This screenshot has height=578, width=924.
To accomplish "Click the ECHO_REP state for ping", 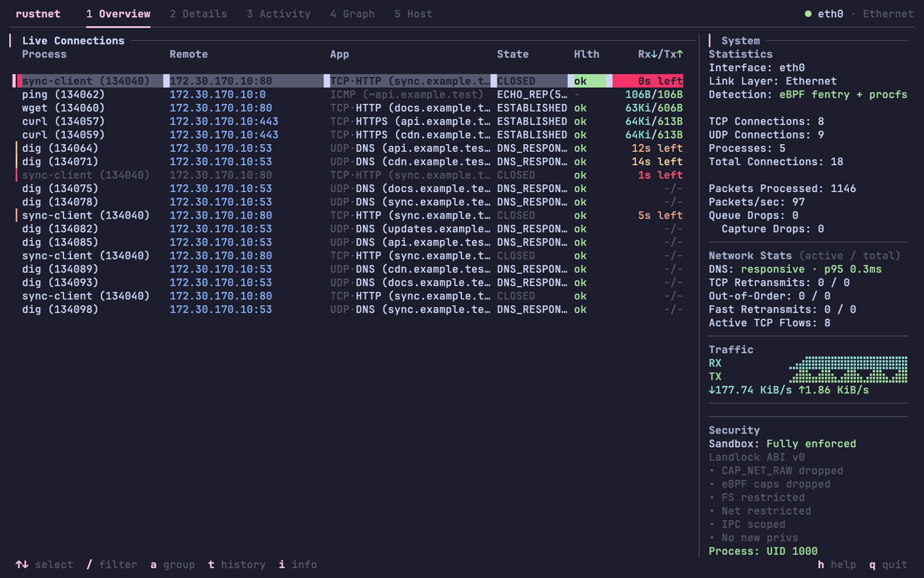I will click(x=532, y=94).
